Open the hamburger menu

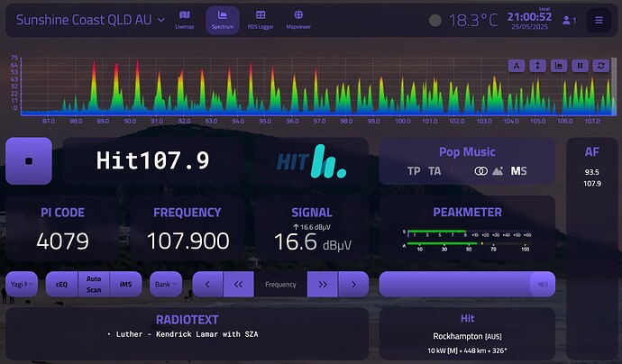pos(599,20)
